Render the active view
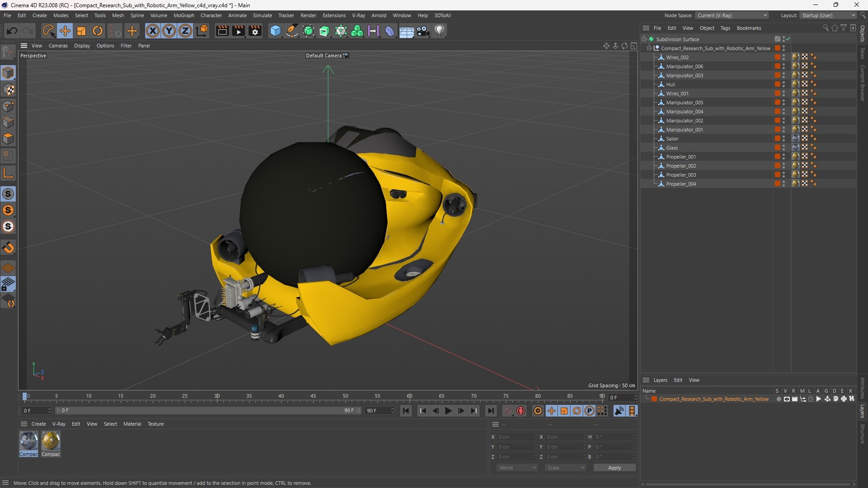The height and width of the screenshot is (488, 868). tap(222, 31)
